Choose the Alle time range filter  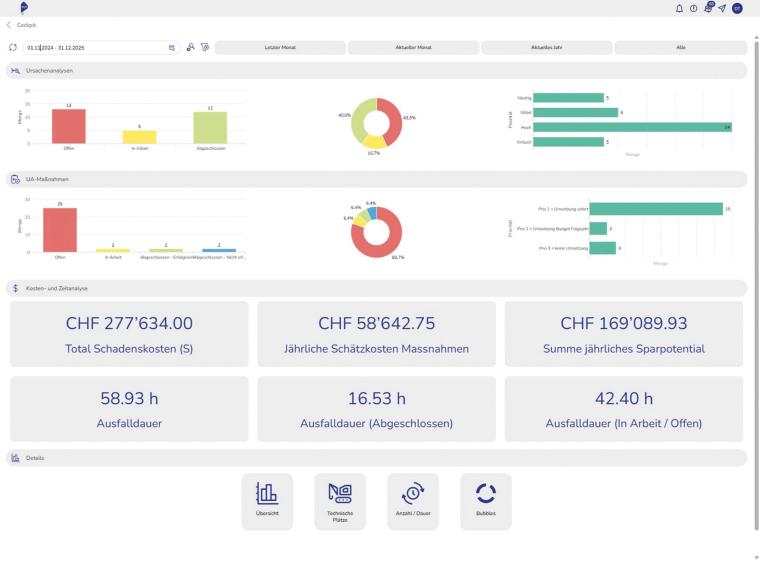(680, 47)
